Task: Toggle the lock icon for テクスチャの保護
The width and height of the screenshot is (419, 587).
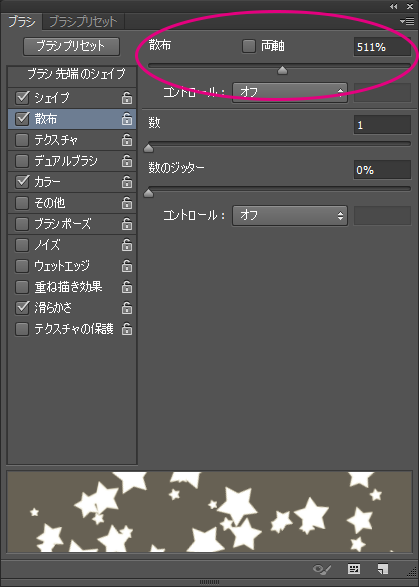Action: 127,329
